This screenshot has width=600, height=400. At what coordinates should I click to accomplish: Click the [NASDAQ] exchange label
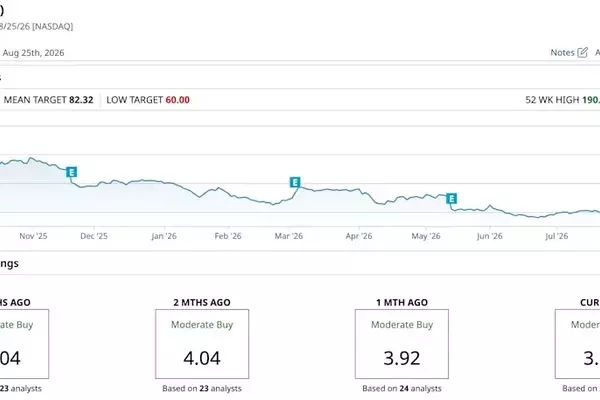(x=52, y=26)
